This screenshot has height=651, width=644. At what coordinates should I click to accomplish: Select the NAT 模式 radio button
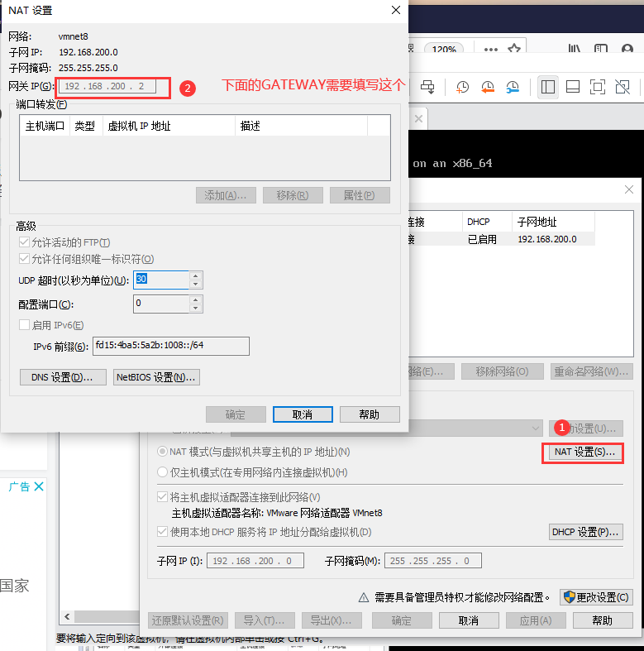(x=162, y=452)
